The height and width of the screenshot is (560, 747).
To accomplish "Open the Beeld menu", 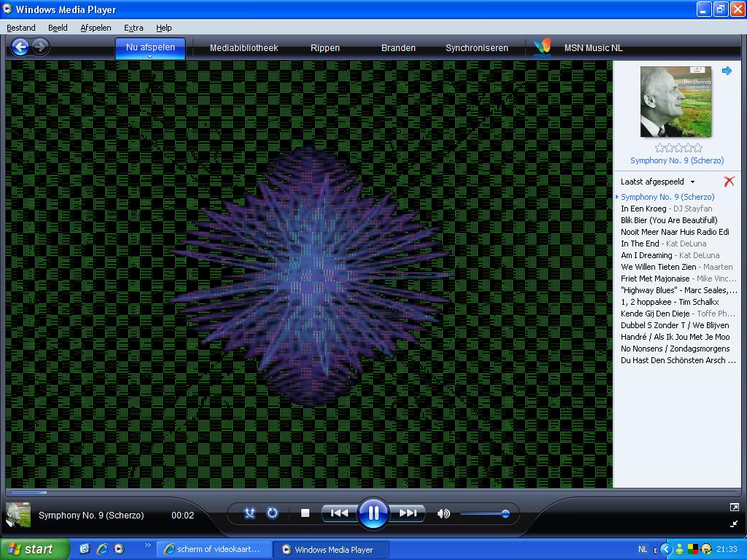I will (x=58, y=28).
